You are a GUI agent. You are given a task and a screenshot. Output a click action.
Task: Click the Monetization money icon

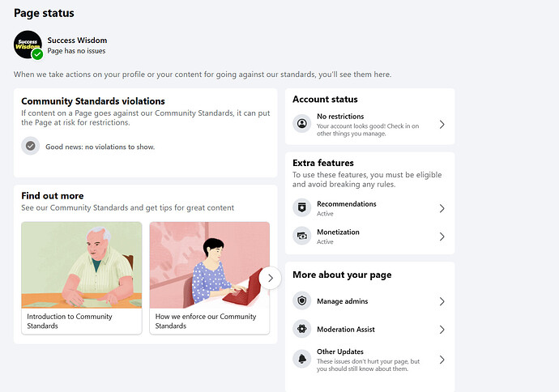[302, 236]
